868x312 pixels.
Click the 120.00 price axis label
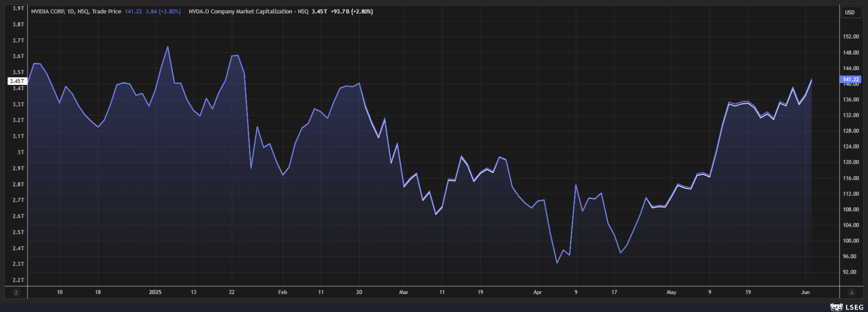point(850,162)
